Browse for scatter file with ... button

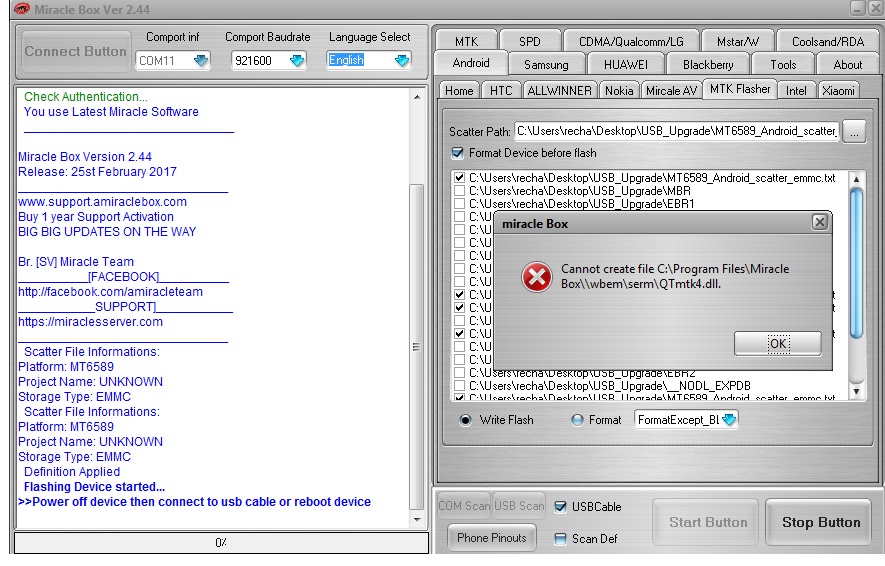pyautogui.click(x=855, y=132)
